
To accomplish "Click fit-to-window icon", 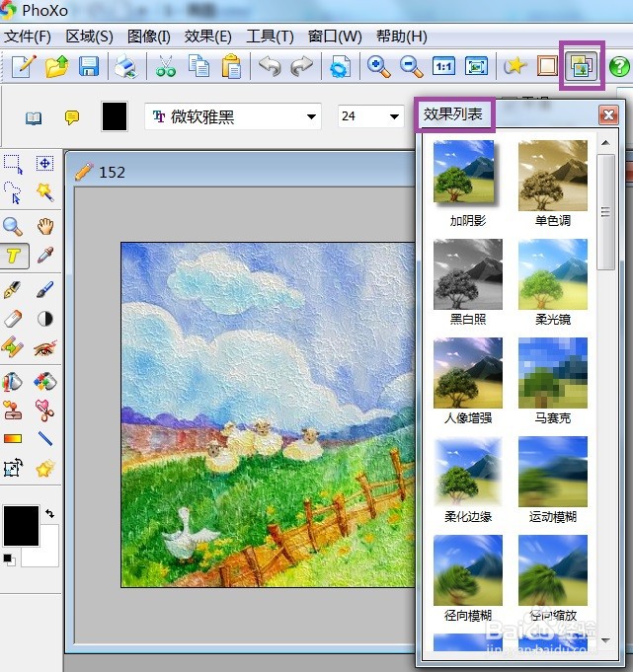I will 476,66.
